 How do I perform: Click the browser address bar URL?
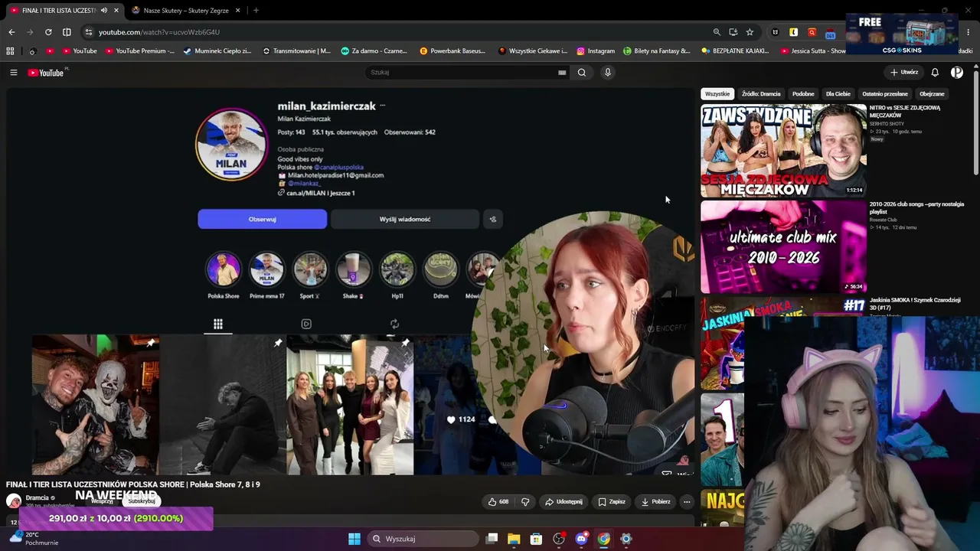[159, 32]
